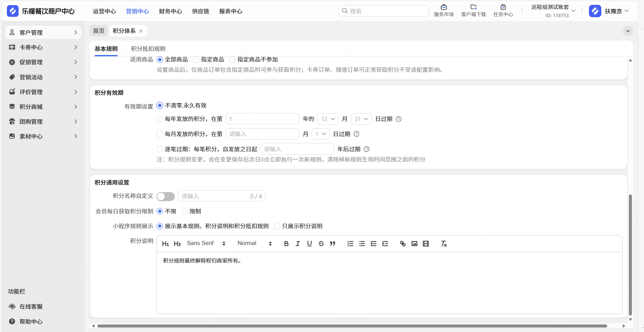The height and width of the screenshot is (332, 644).
Task: Click the clear formatting icon
Action: [x=443, y=244]
